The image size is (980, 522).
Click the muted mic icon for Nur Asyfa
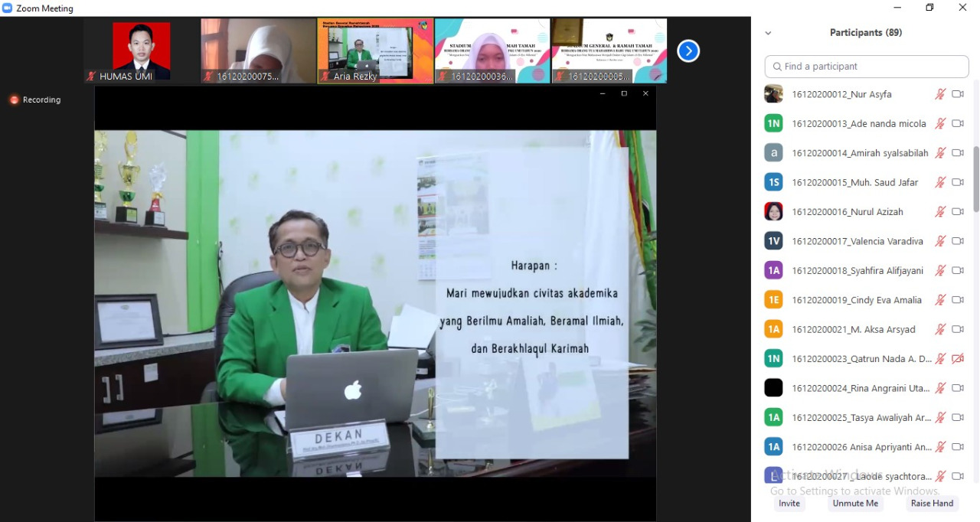[x=940, y=94]
